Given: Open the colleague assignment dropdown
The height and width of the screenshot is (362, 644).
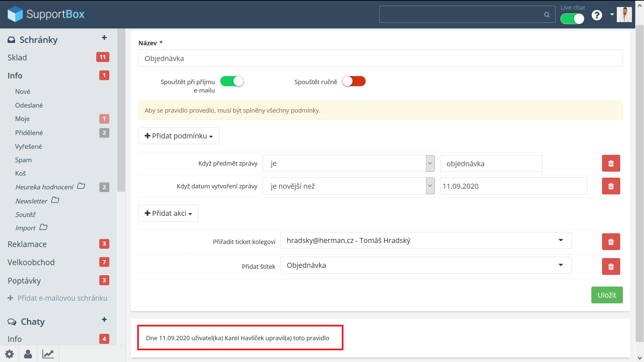Looking at the screenshot, I should [x=426, y=240].
